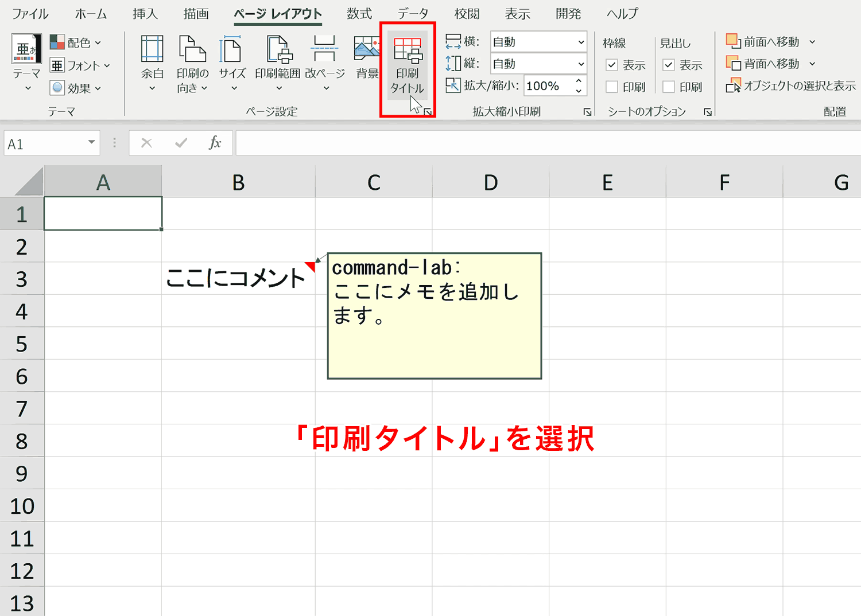Select column B header
The width and height of the screenshot is (861, 616).
[x=238, y=182]
